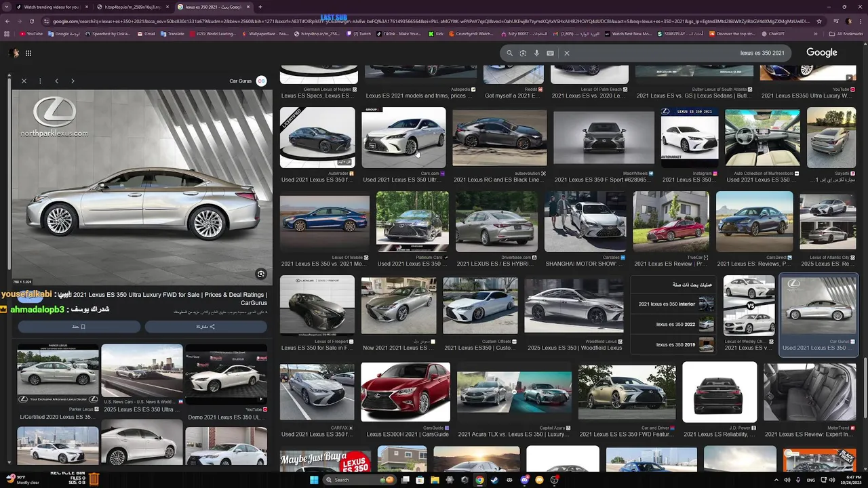Viewport: 868px width, 488px height.
Task: Go to previous image in preview panel
Action: pos(56,81)
